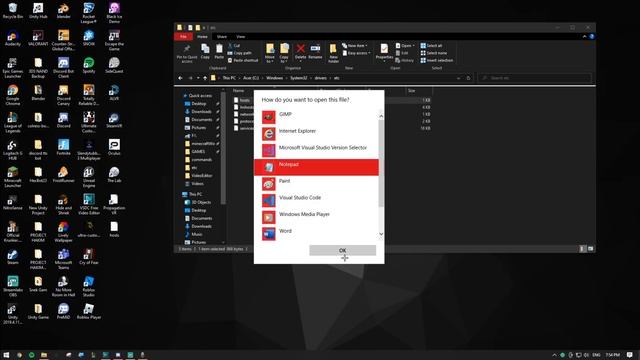Image resolution: width=640 pixels, height=360 pixels.
Task: Expand the address bar history dropdown
Action: (458, 78)
